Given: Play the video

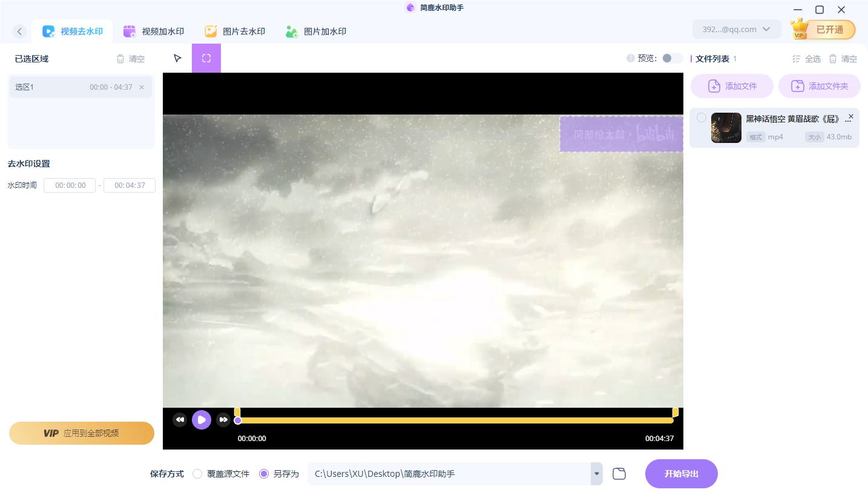Looking at the screenshot, I should 202,420.
